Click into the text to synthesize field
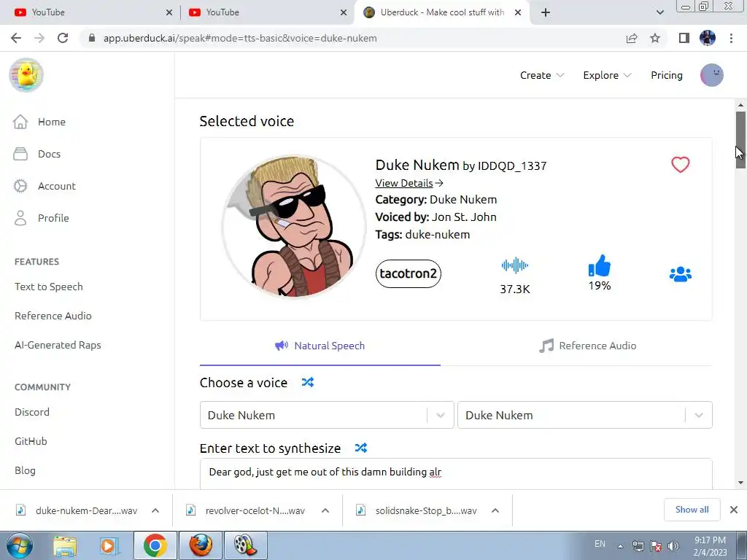747x560 pixels. coord(456,473)
